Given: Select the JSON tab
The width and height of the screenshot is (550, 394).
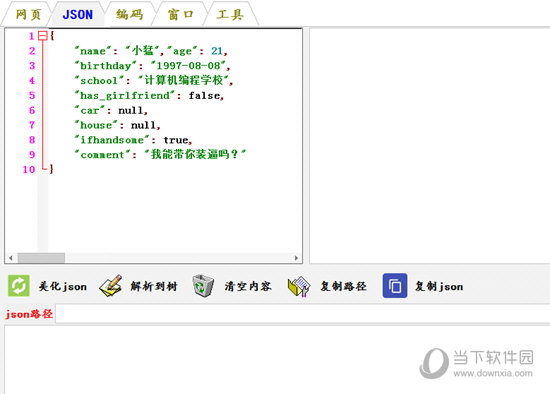Looking at the screenshot, I should point(78,14).
